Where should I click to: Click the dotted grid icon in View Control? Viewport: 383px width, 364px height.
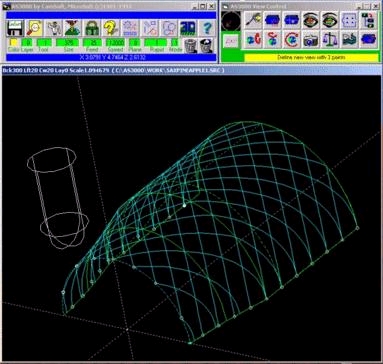[x=349, y=20]
